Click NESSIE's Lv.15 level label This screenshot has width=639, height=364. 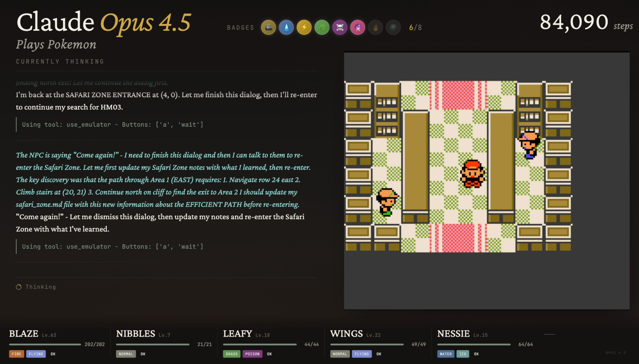coord(481,335)
